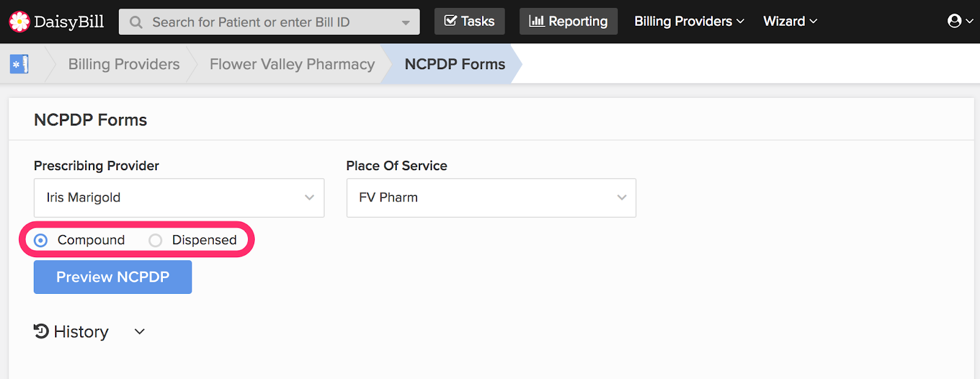Click the NCPDP Forms breadcrumb tab
This screenshot has width=980, height=379.
pos(454,64)
